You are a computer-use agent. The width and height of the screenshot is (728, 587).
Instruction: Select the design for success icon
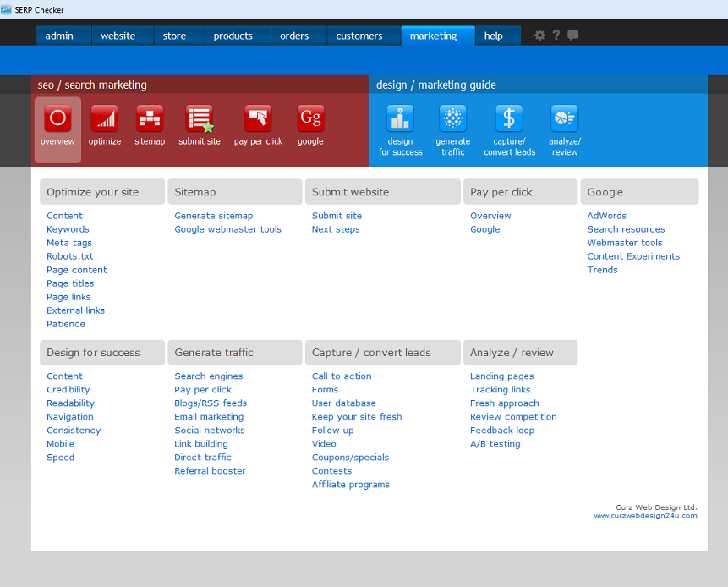point(400,119)
